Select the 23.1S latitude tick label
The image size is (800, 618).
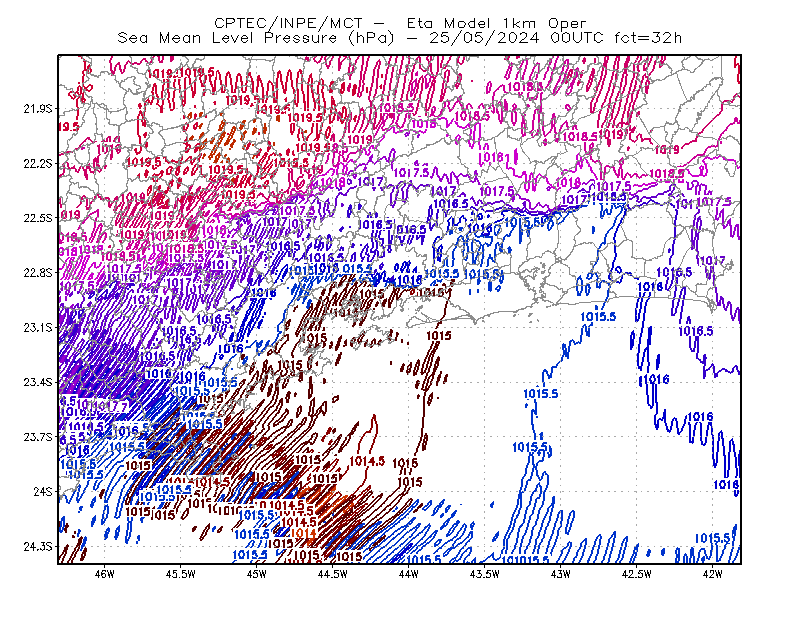tap(38, 327)
